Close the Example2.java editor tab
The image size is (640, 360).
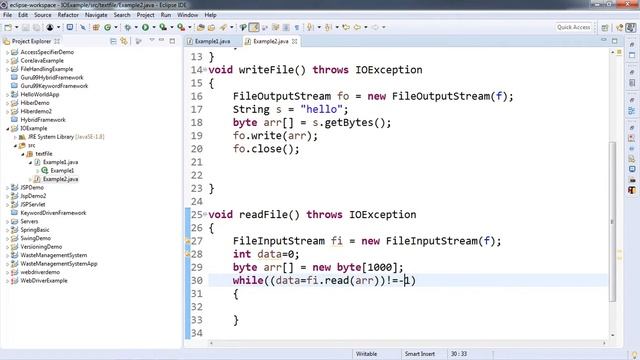point(294,41)
